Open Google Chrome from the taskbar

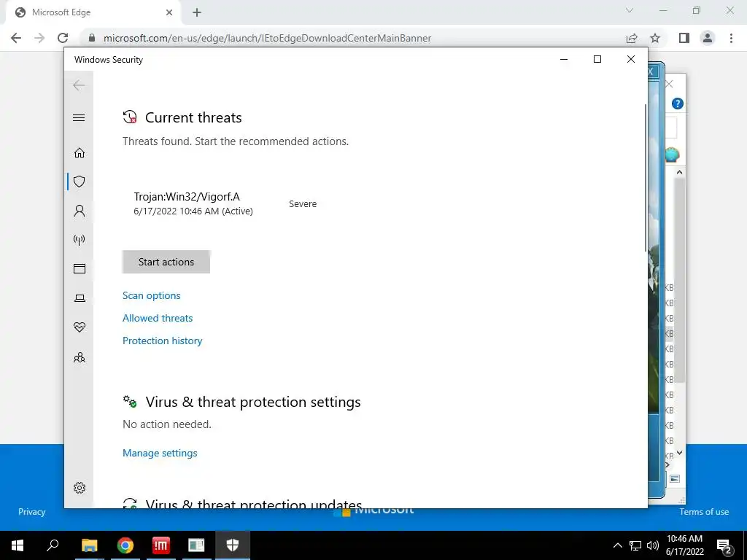(125, 545)
